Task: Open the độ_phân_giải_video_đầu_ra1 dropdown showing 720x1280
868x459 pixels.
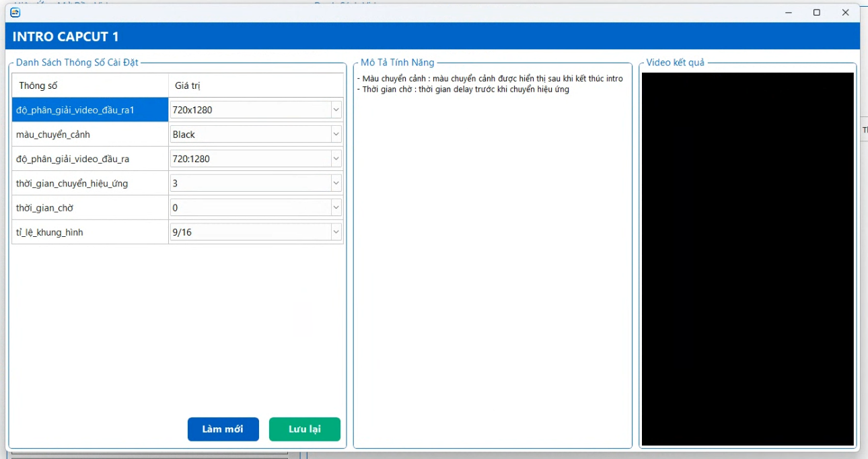Action: pos(256,110)
